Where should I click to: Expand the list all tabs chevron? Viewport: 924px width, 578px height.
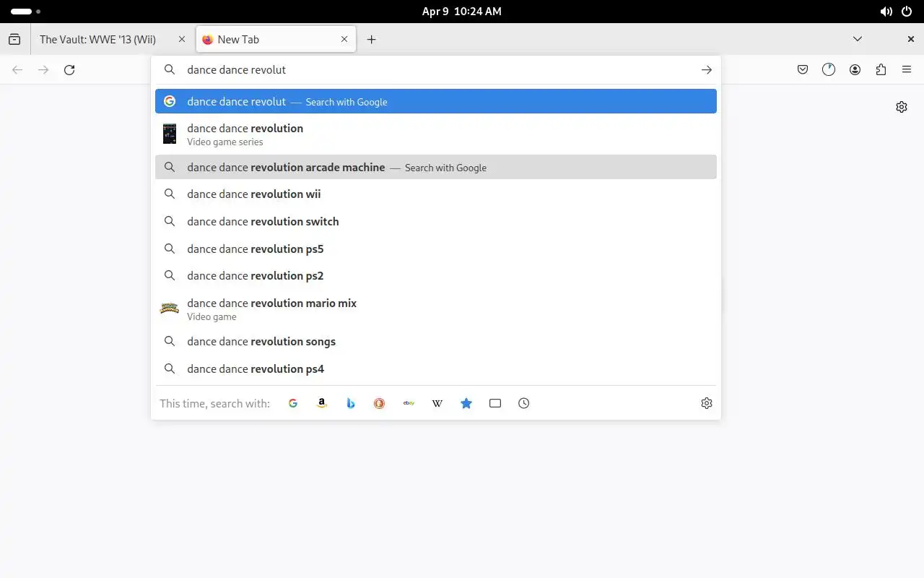pyautogui.click(x=858, y=40)
